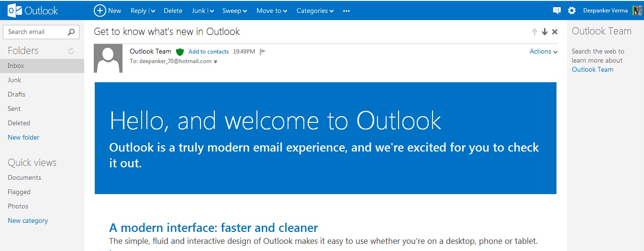The width and height of the screenshot is (644, 251).
Task: Show more commands via the ellipsis
Action: pos(346,11)
